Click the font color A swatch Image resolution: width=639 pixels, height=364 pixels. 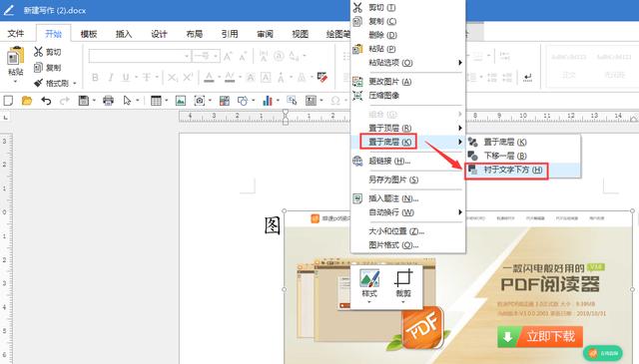click(209, 78)
